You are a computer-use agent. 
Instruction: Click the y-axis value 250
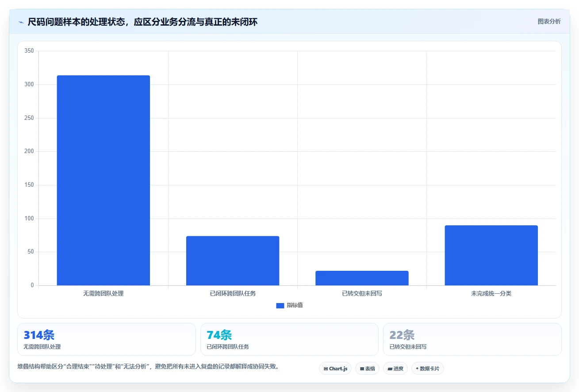[29, 118]
